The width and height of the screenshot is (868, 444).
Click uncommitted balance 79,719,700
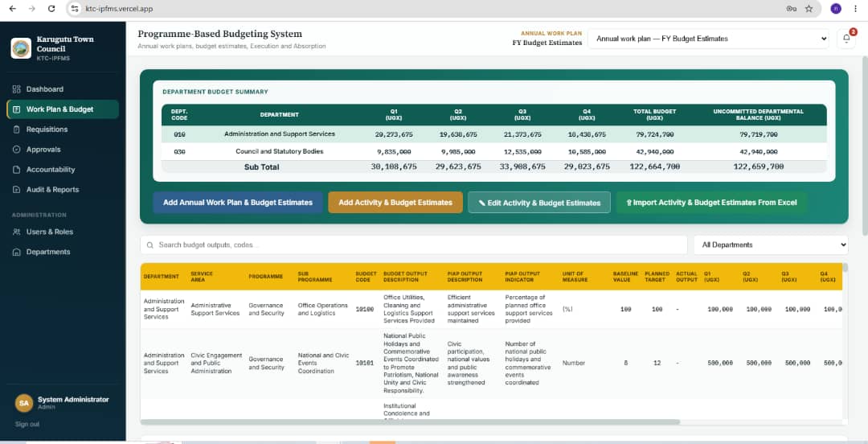click(759, 134)
